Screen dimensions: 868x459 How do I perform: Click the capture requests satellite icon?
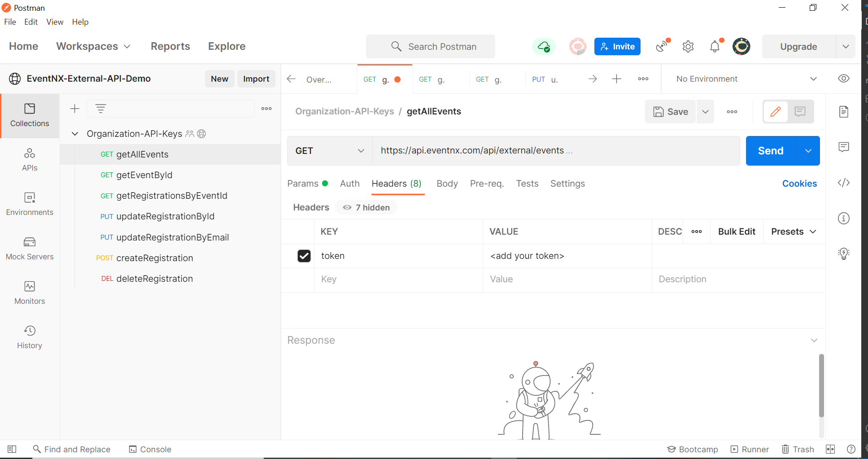click(662, 47)
